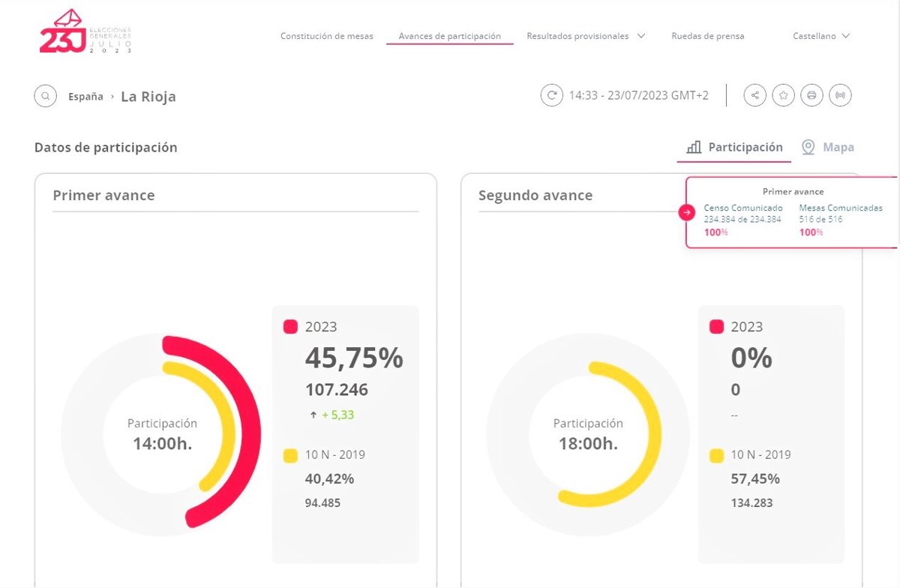Switch to the Mapa view
Image resolution: width=900 pixels, height=588 pixels.
tap(828, 148)
